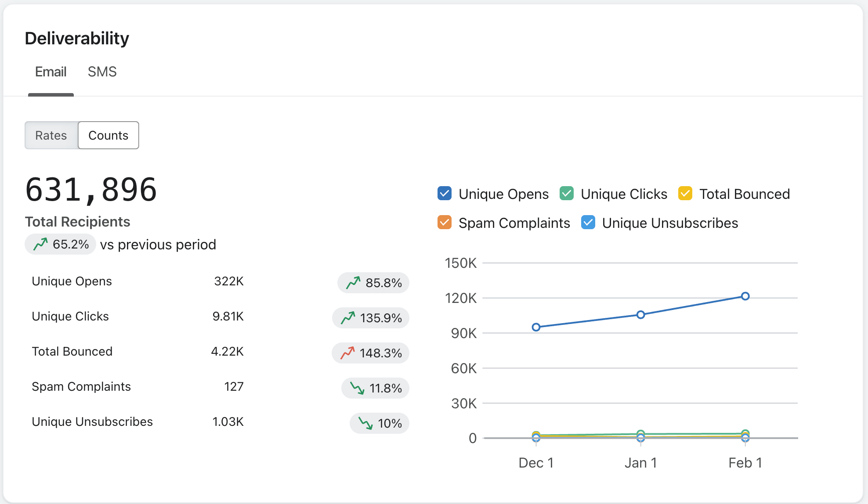Image resolution: width=868 pixels, height=504 pixels.
Task: Click the red Total Bounced trend arrow
Action: [x=347, y=353]
